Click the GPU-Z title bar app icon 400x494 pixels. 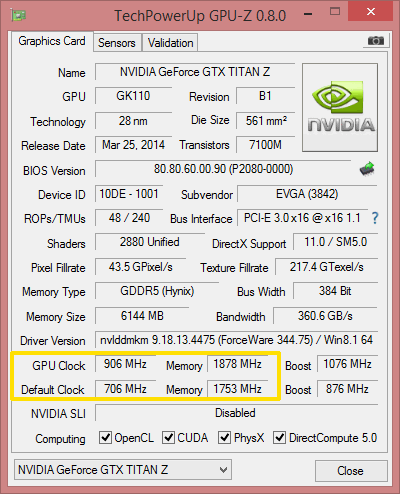18,15
